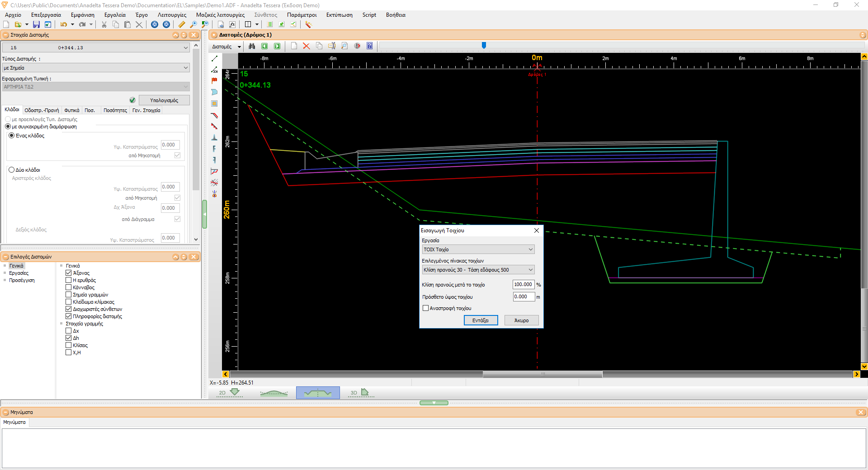Click the Εντάξει button
Image resolution: width=868 pixels, height=470 pixels.
click(x=481, y=320)
